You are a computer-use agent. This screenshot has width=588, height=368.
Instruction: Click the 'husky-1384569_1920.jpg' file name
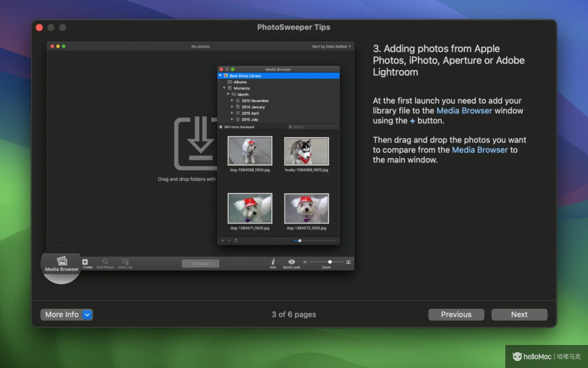306,170
